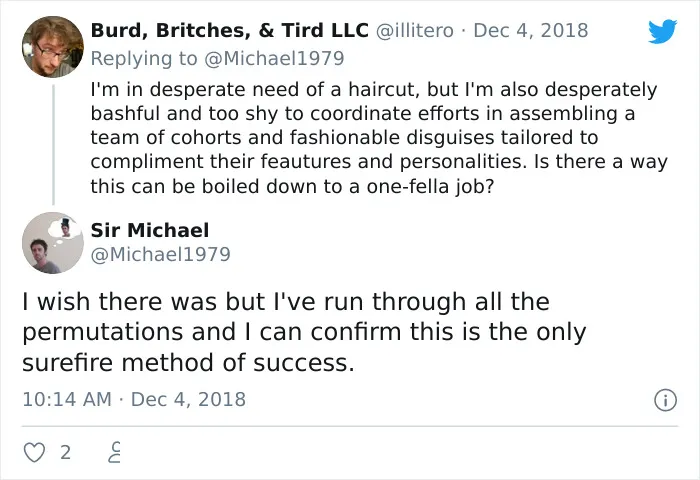Click the "surefire method of success" line

(x=188, y=363)
